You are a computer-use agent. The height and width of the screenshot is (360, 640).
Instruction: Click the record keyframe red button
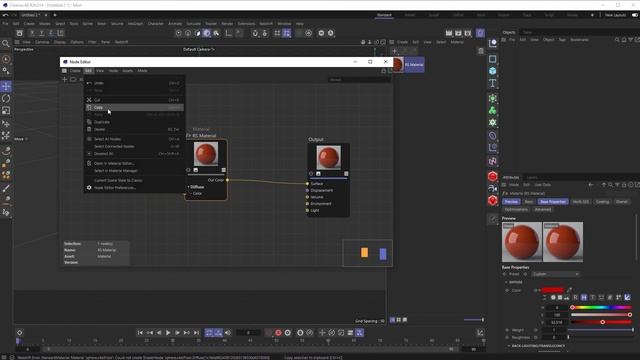click(x=278, y=333)
